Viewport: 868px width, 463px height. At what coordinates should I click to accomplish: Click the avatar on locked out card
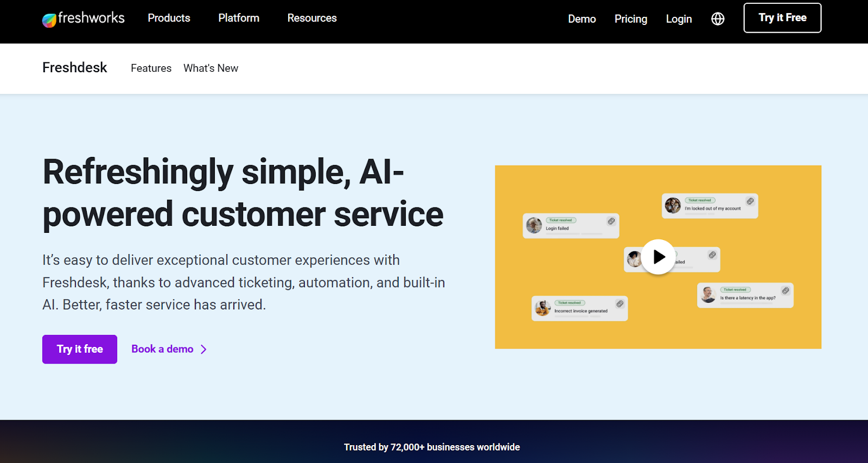673,205
